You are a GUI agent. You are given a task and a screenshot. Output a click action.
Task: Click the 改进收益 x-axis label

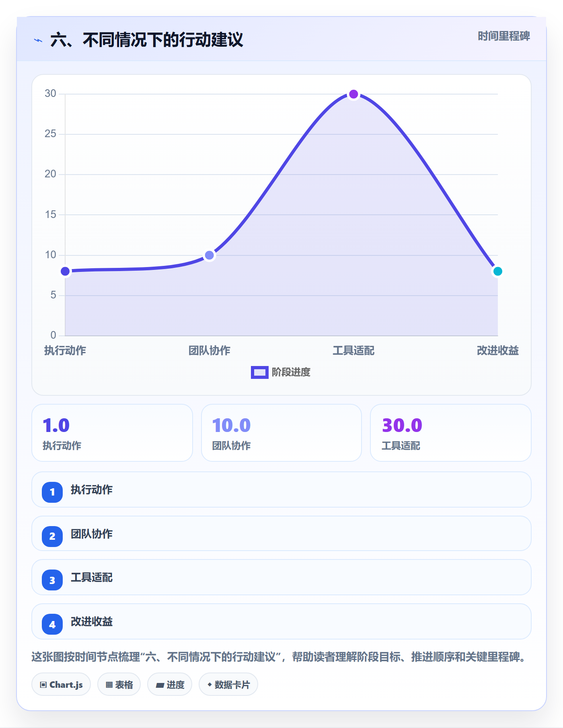tap(498, 351)
